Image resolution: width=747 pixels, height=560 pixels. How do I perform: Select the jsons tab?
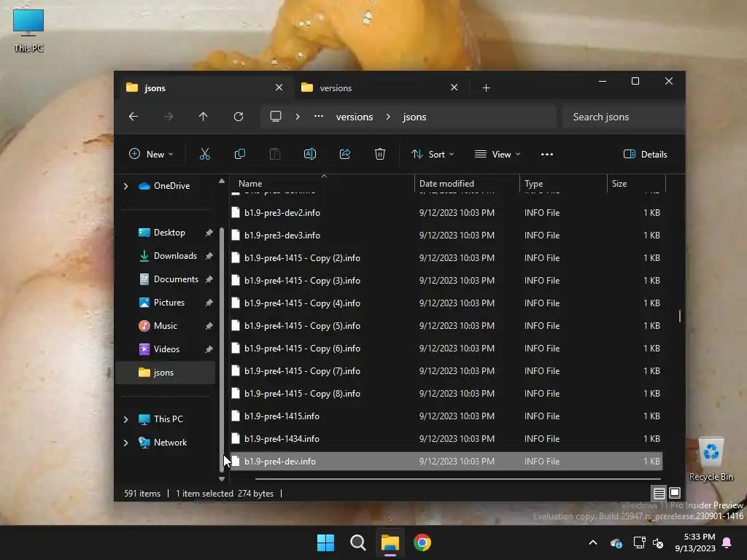click(204, 88)
